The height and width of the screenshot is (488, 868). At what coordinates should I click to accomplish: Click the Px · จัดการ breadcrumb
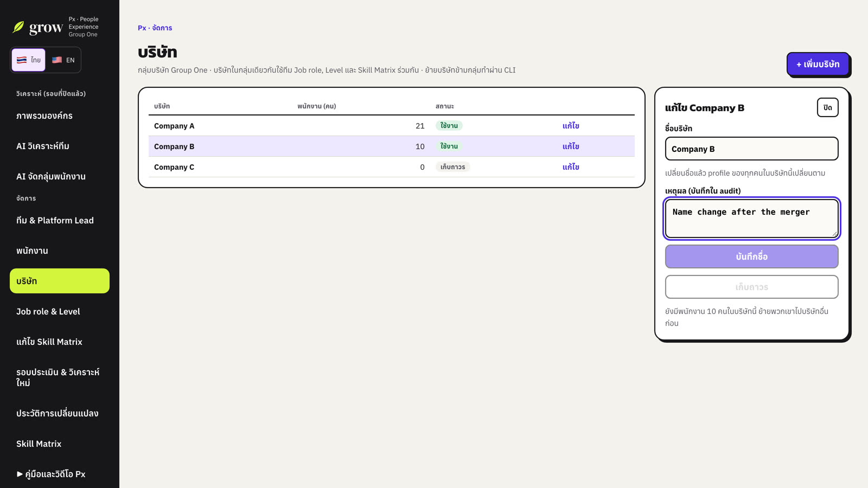[155, 28]
